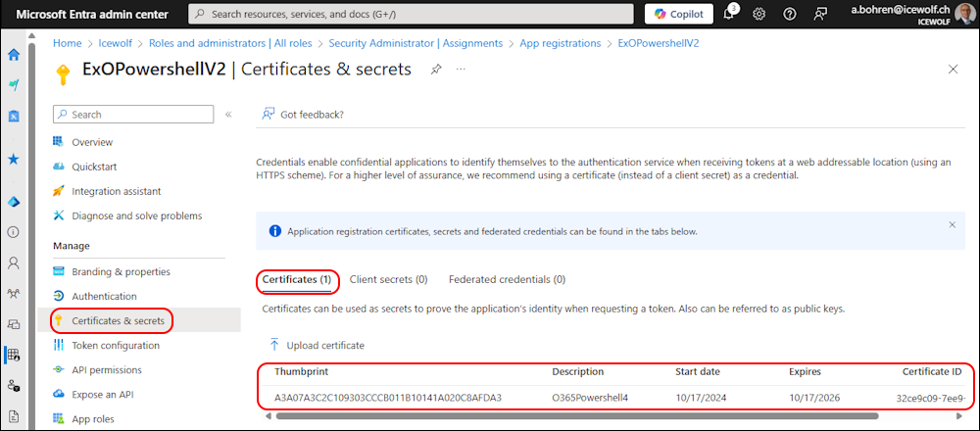Click the Upload certificate arrow icon
The height and width of the screenshot is (431, 980).
273,345
